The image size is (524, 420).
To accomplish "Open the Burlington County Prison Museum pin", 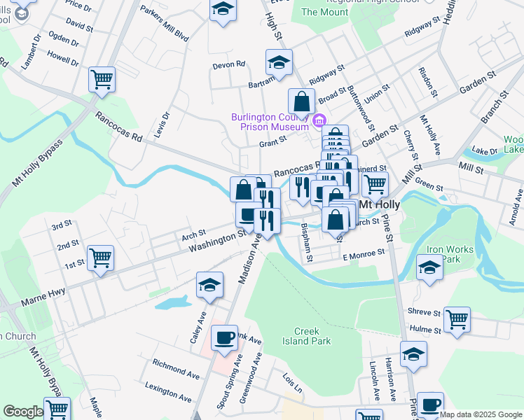I will [x=319, y=120].
